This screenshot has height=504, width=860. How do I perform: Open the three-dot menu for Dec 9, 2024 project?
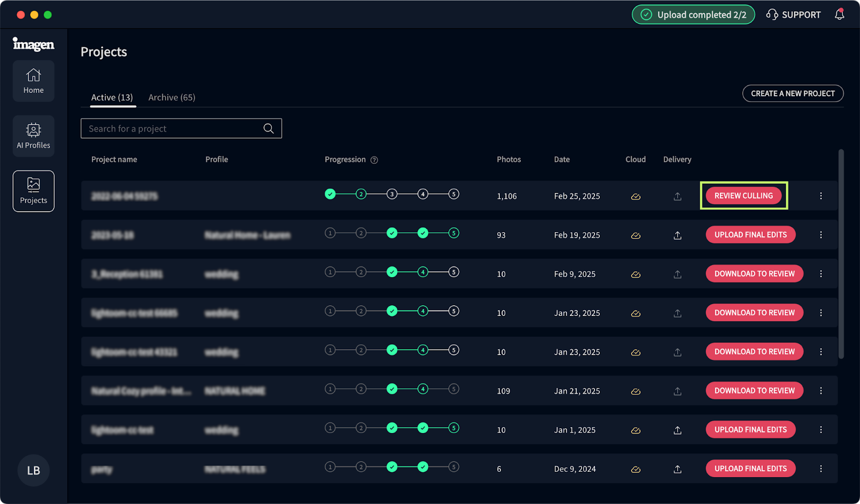[821, 469]
